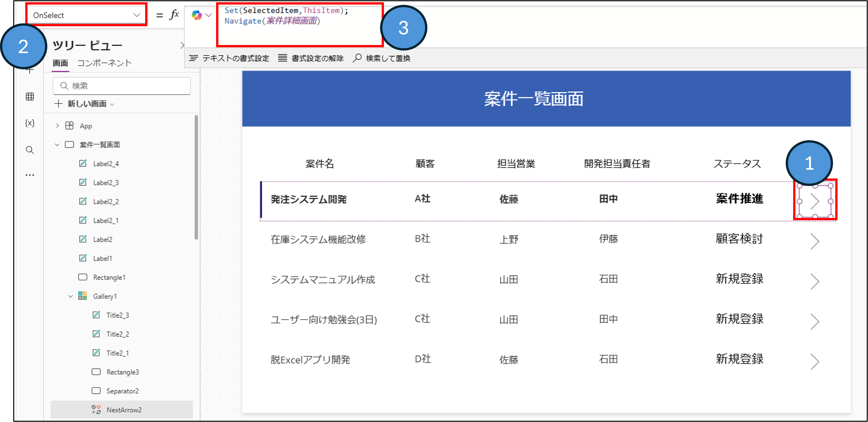Open the data table icon in left sidebar
This screenshot has width=868, height=422.
pos(30,97)
